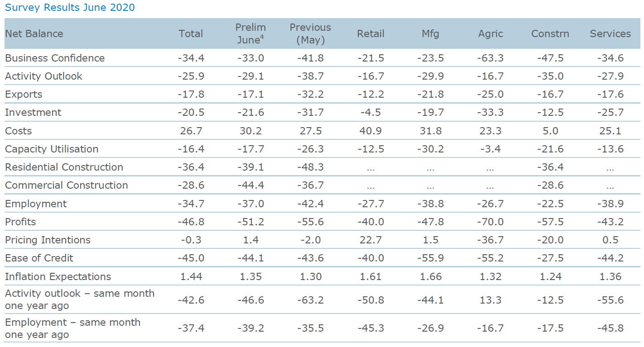Click the 'Survey Results June 2020' title
644x347 pixels.
[x=70, y=8]
